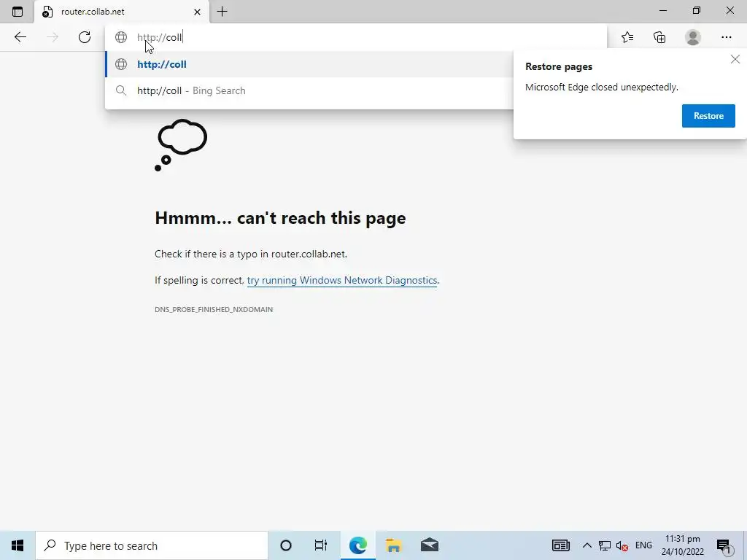
Task: Minimize the Edge window
Action: click(663, 10)
